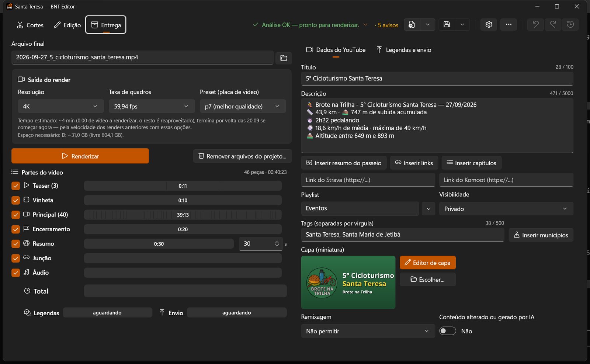Screen dimensions: 590x364
Task: Click the Teaser play icon
Action: tap(26, 185)
